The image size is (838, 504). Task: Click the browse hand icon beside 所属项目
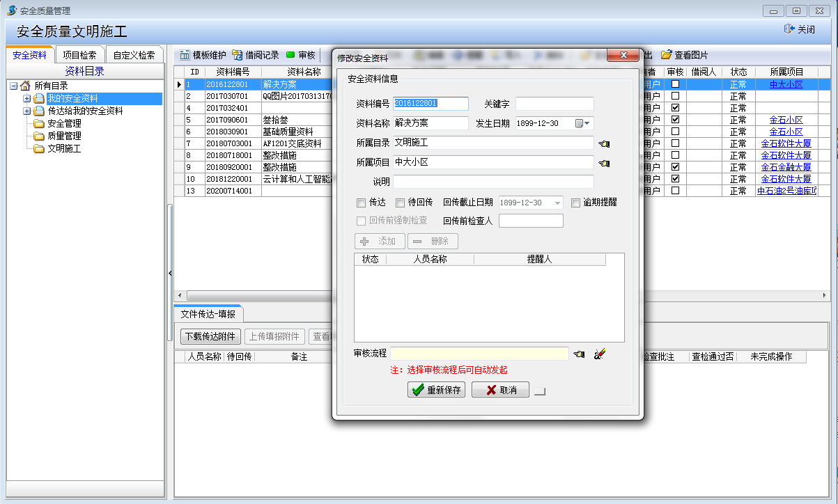click(603, 163)
